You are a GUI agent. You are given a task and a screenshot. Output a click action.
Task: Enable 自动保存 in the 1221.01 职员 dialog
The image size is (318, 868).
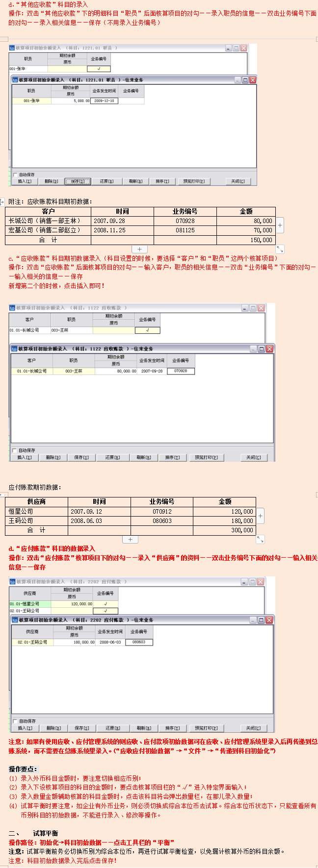tap(15, 174)
